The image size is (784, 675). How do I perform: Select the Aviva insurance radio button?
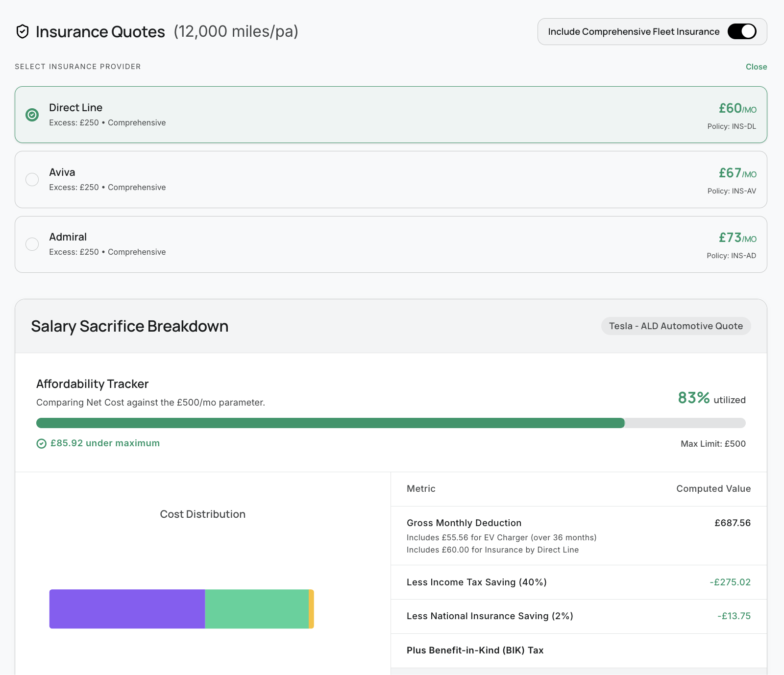[x=32, y=179]
